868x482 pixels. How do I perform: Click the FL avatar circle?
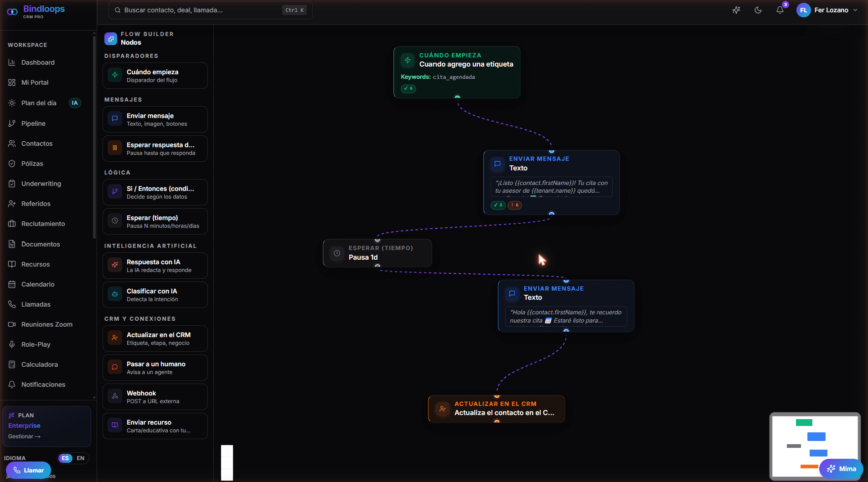pyautogui.click(x=803, y=10)
